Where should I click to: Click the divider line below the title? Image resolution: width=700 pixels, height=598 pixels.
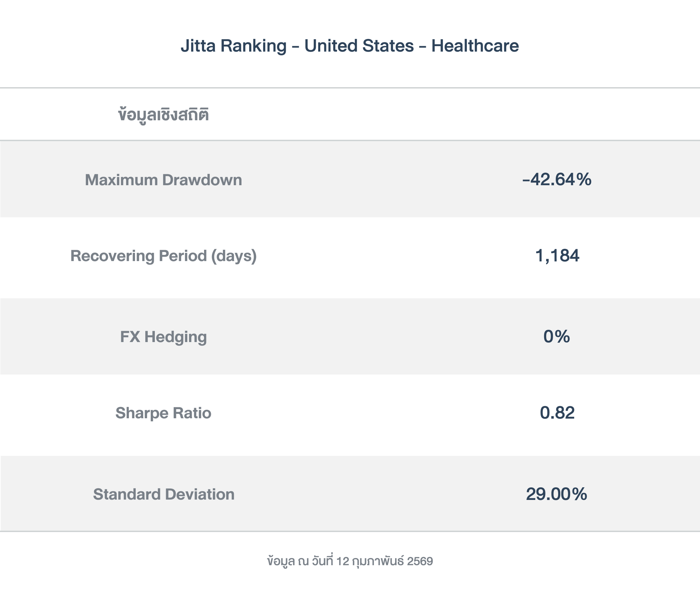tap(350, 88)
